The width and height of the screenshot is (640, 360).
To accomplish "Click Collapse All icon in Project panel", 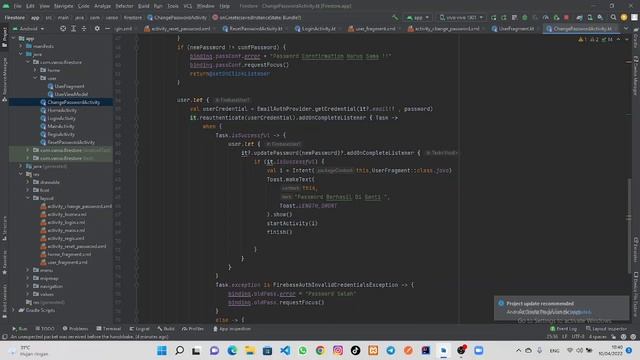I will [84, 29].
